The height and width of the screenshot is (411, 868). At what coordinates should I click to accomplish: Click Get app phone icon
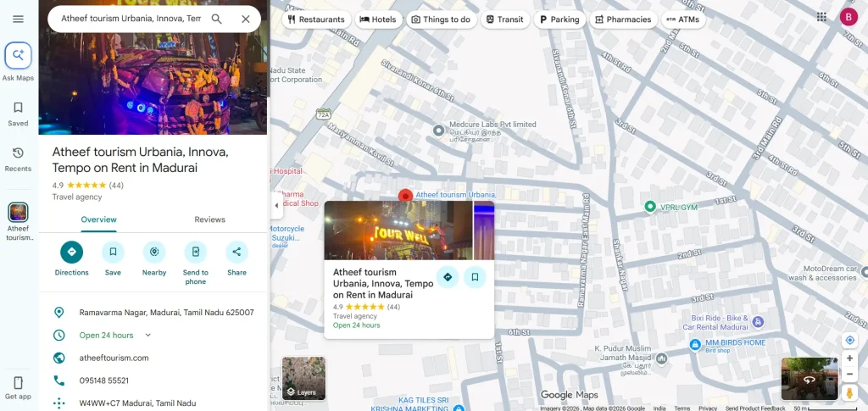[19, 383]
